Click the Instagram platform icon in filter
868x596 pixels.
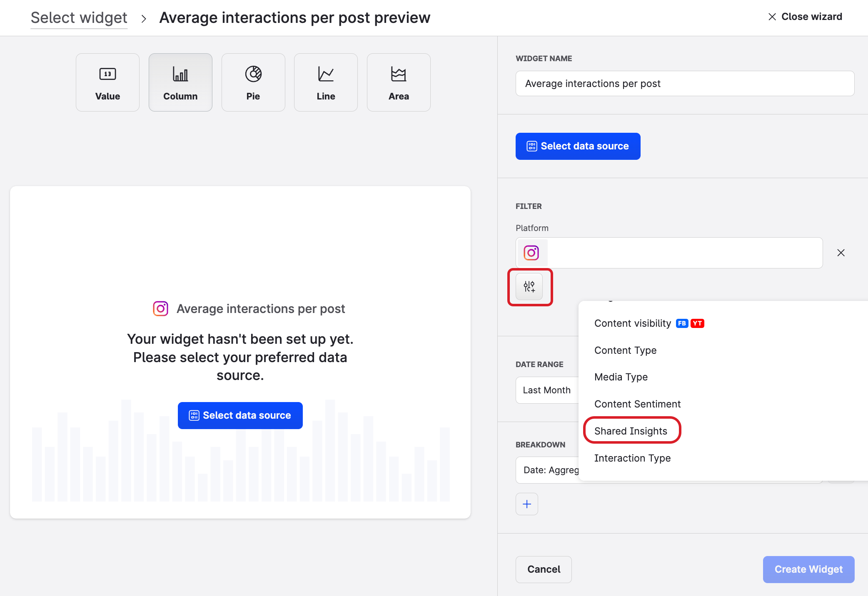pos(531,253)
